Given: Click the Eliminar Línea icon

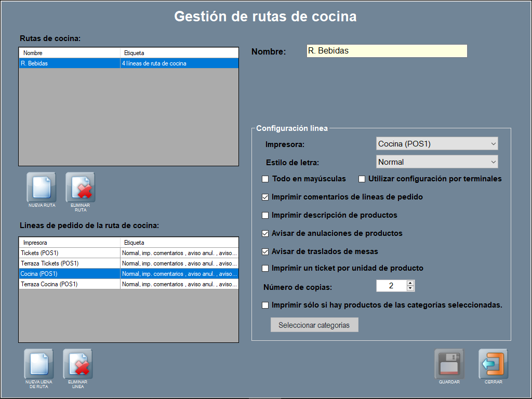Looking at the screenshot, I should click(x=77, y=364).
